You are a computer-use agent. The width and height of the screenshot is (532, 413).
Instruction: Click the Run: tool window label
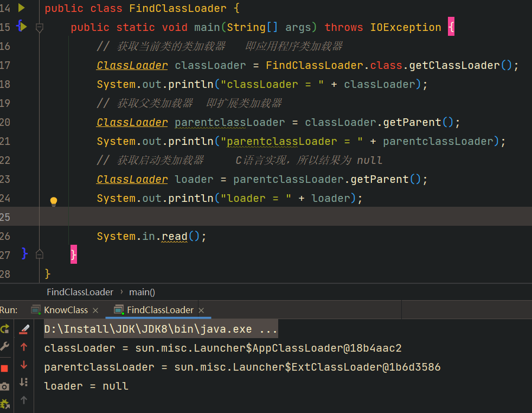click(9, 310)
